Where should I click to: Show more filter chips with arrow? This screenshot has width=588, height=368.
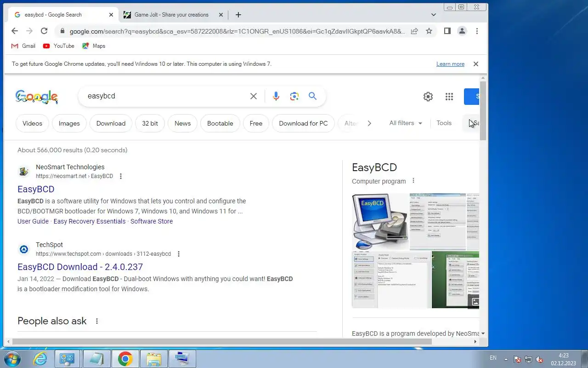tap(369, 123)
